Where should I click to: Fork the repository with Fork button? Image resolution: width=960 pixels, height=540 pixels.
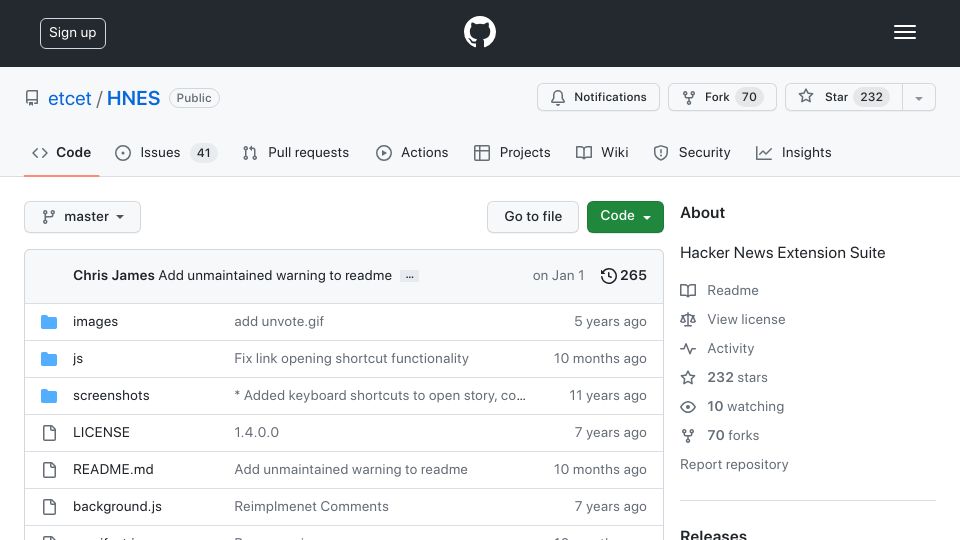[x=722, y=97]
